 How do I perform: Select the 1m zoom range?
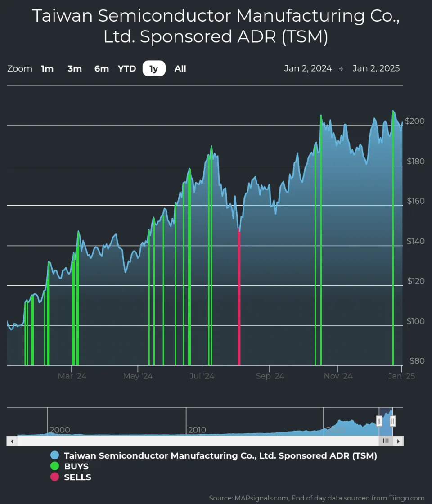(x=47, y=68)
